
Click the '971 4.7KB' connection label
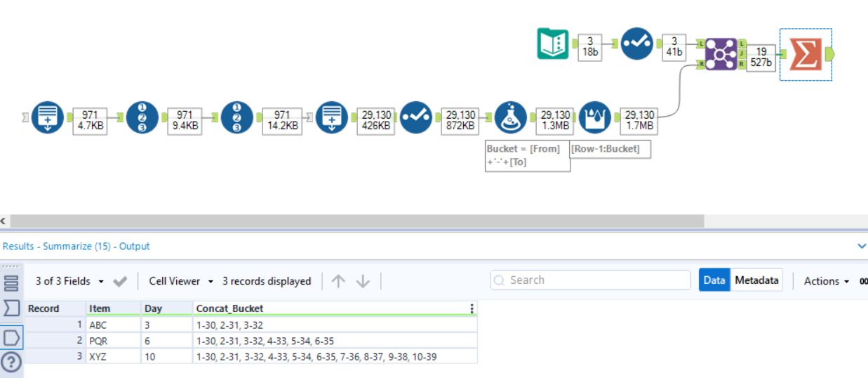point(90,121)
